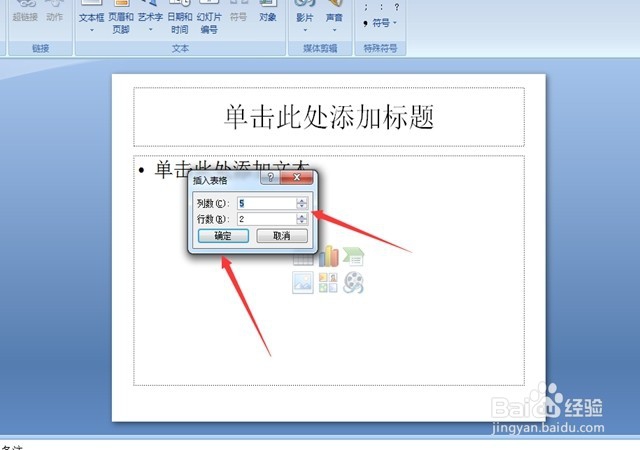Click into the 列数 columns input field
Image resolution: width=640 pixels, height=450 pixels.
pyautogui.click(x=267, y=203)
